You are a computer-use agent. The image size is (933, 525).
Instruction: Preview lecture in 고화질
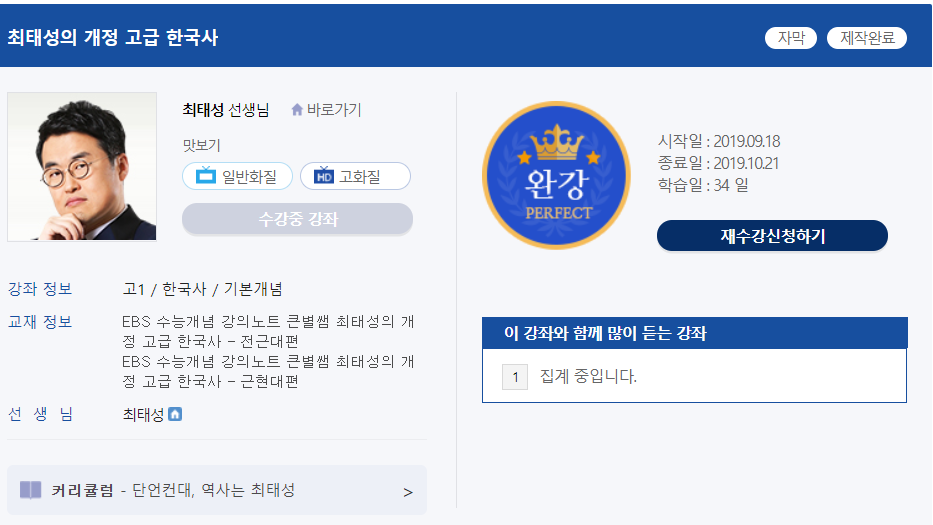point(355,176)
